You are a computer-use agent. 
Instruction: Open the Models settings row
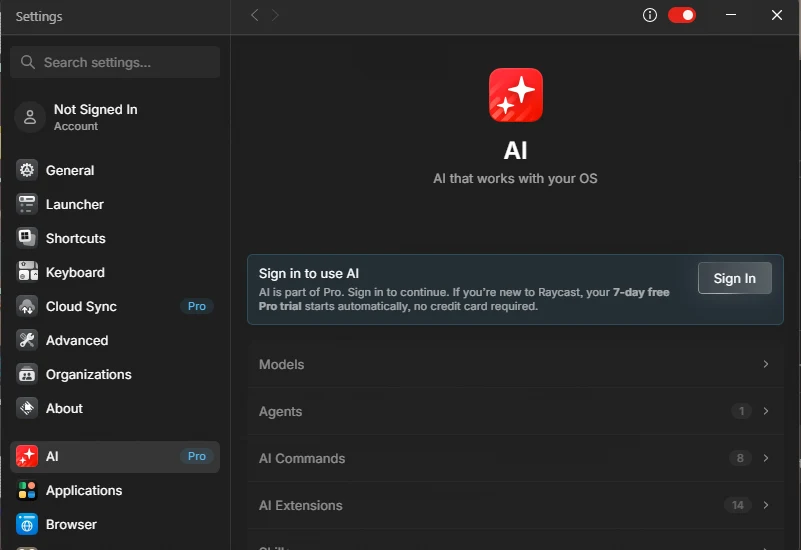click(515, 364)
